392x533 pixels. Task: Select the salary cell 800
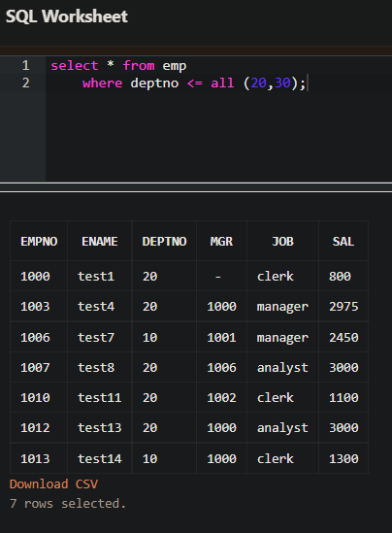343,276
